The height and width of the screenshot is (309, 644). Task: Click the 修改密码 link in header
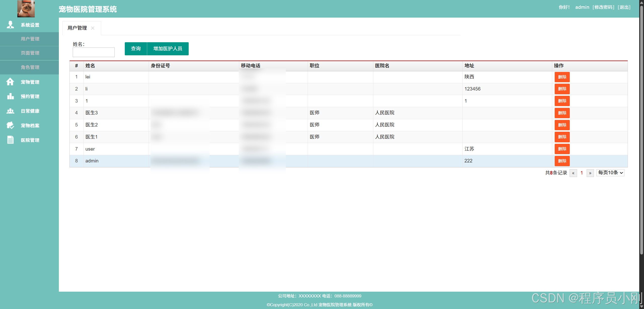(x=603, y=7)
